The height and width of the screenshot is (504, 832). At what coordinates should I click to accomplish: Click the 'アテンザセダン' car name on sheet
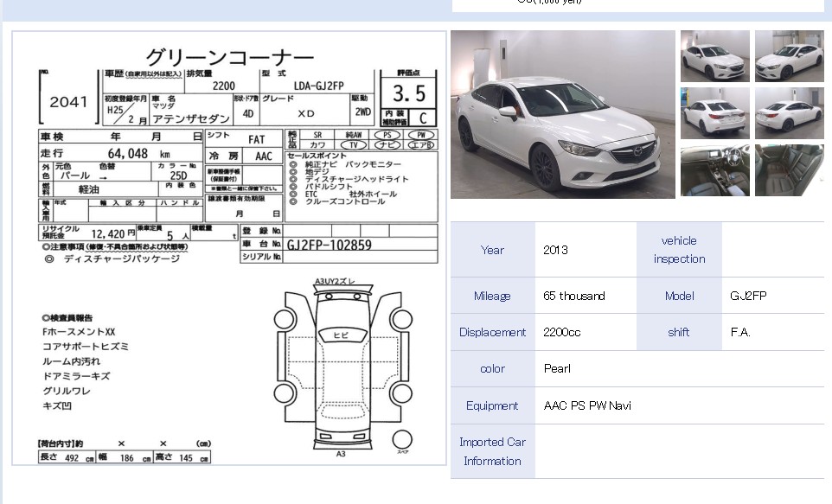[x=191, y=118]
